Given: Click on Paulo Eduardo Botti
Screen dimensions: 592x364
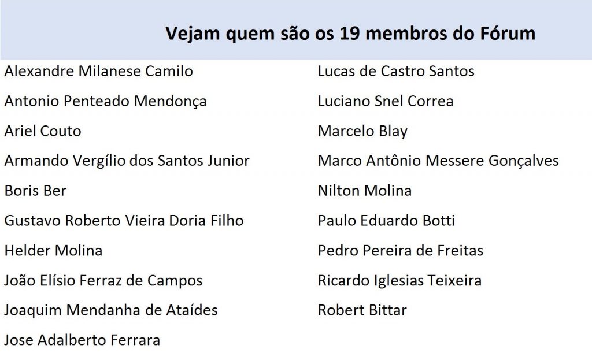Looking at the screenshot, I should coord(386,221).
